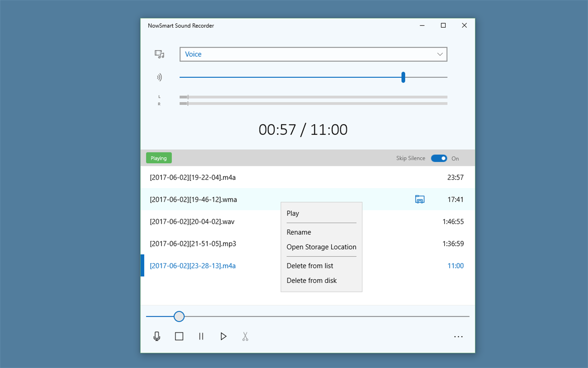Screen dimensions: 588x368
Task: Pause the current recording playback
Action: [x=201, y=336]
